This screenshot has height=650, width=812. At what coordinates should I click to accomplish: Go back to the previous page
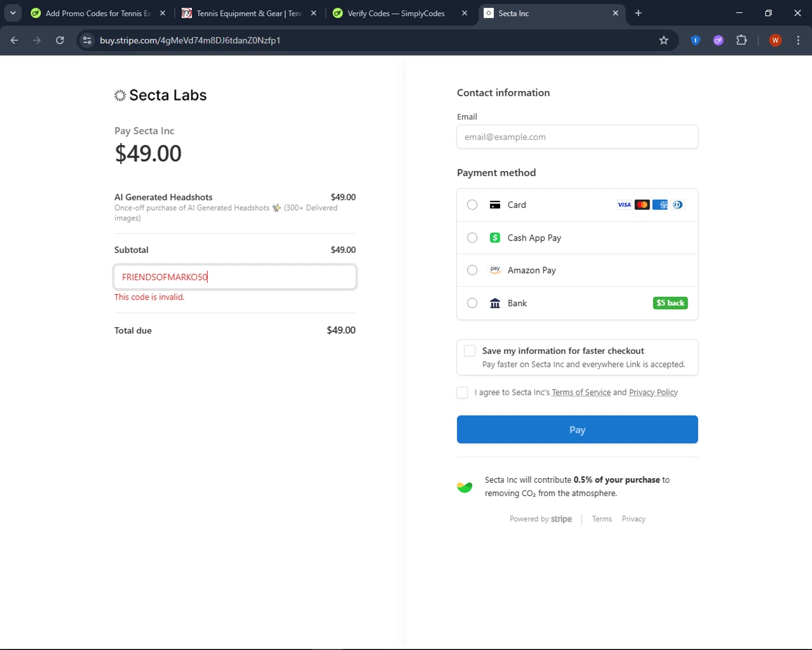(15, 40)
